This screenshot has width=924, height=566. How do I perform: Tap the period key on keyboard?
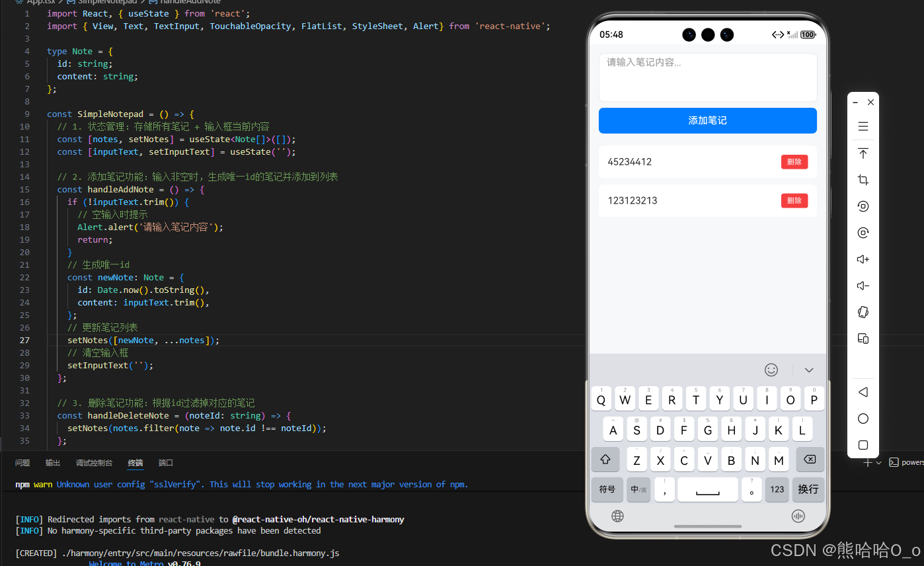[x=751, y=489]
